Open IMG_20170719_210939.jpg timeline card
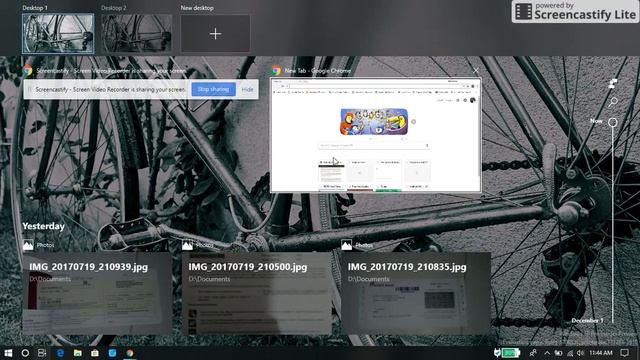The image size is (640, 360). (x=97, y=293)
